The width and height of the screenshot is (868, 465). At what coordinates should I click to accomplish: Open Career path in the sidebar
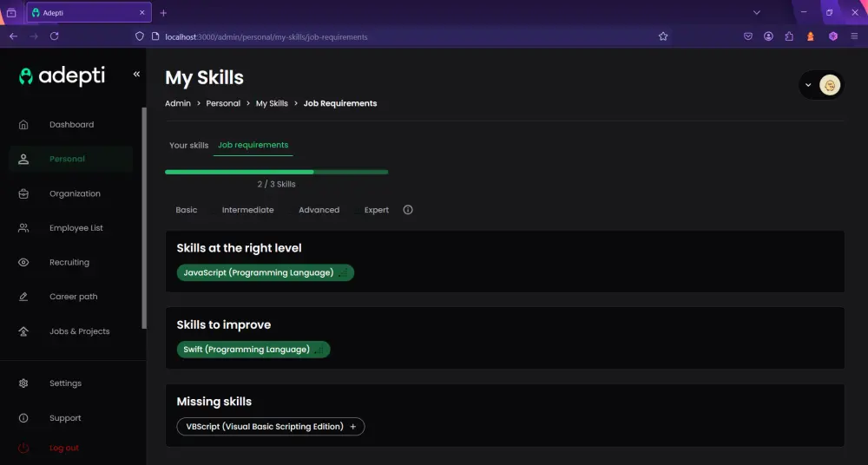coord(71,297)
